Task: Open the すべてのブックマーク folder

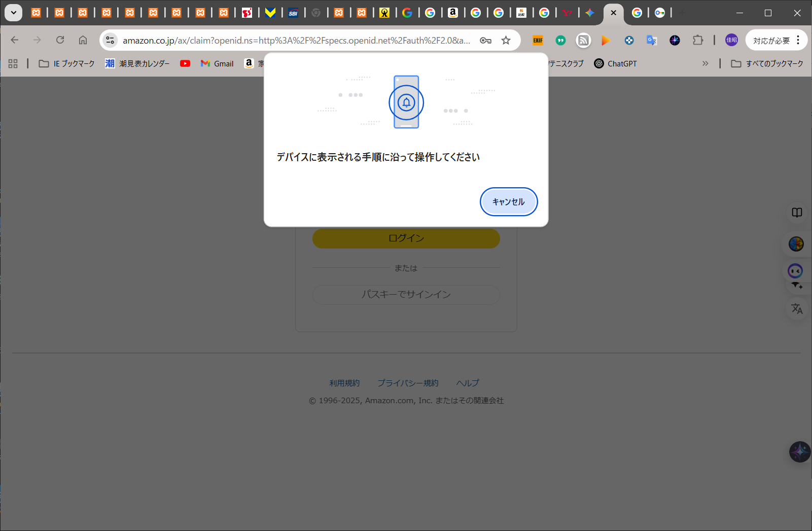Action: (767, 63)
